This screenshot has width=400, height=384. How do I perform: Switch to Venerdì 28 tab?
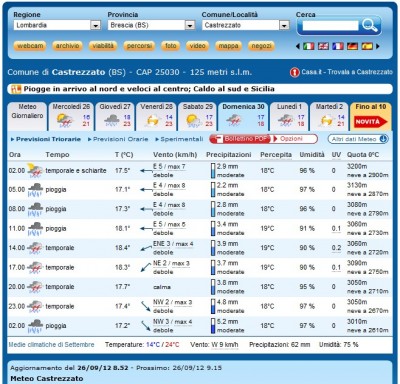pos(156,116)
